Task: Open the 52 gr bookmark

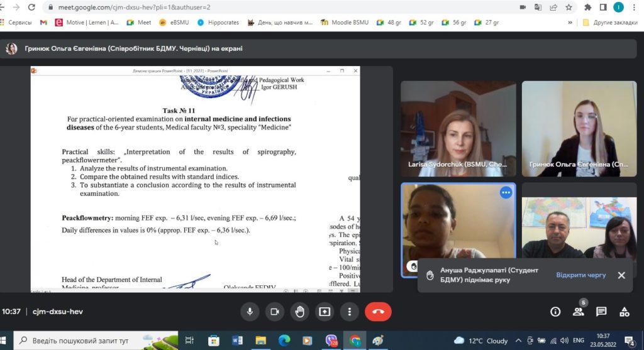Action: pos(421,23)
